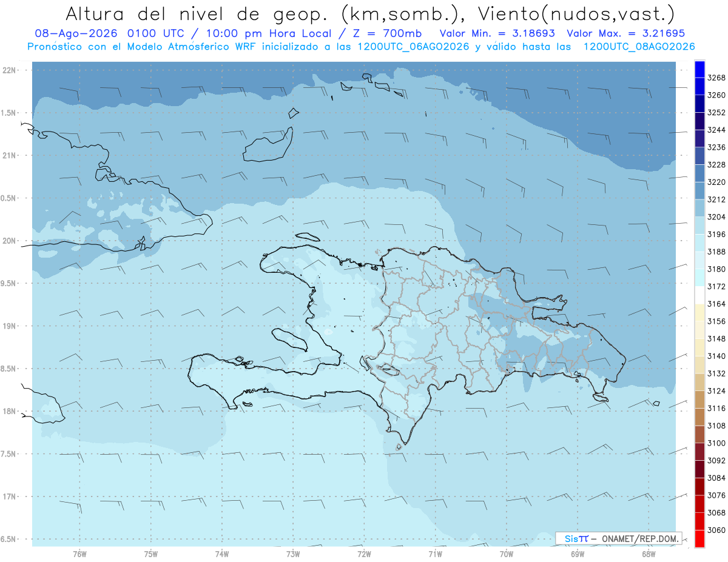Screen dimensions: 728x562
Task: Click the legend value '3236'
Action: click(716, 147)
